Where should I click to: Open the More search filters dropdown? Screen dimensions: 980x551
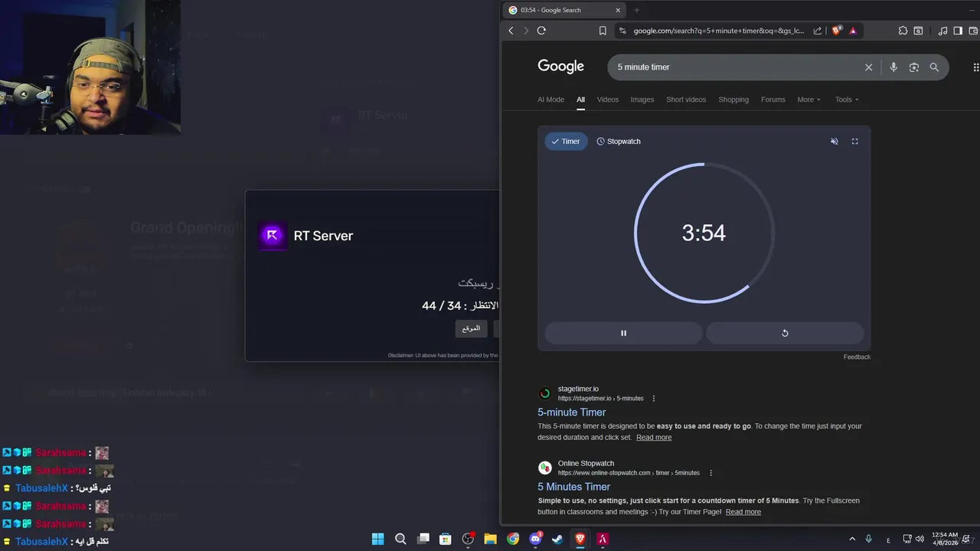[x=808, y=99]
